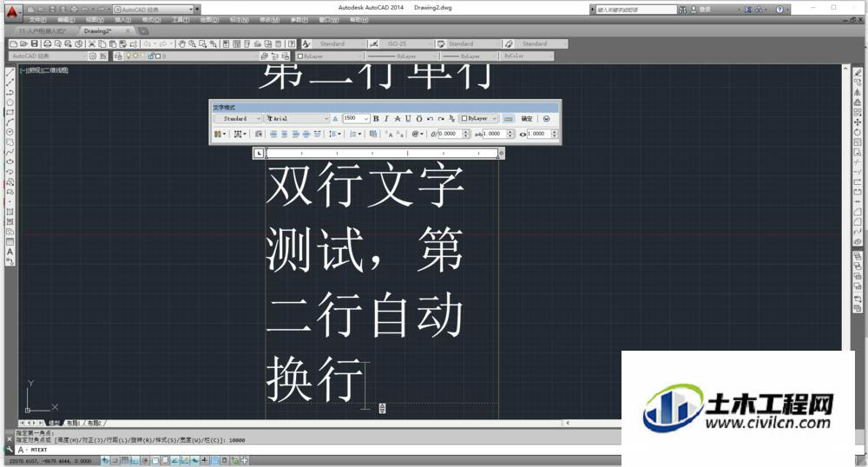Click the Plot printer icon in toolbar
The image size is (868, 467).
coord(47,43)
